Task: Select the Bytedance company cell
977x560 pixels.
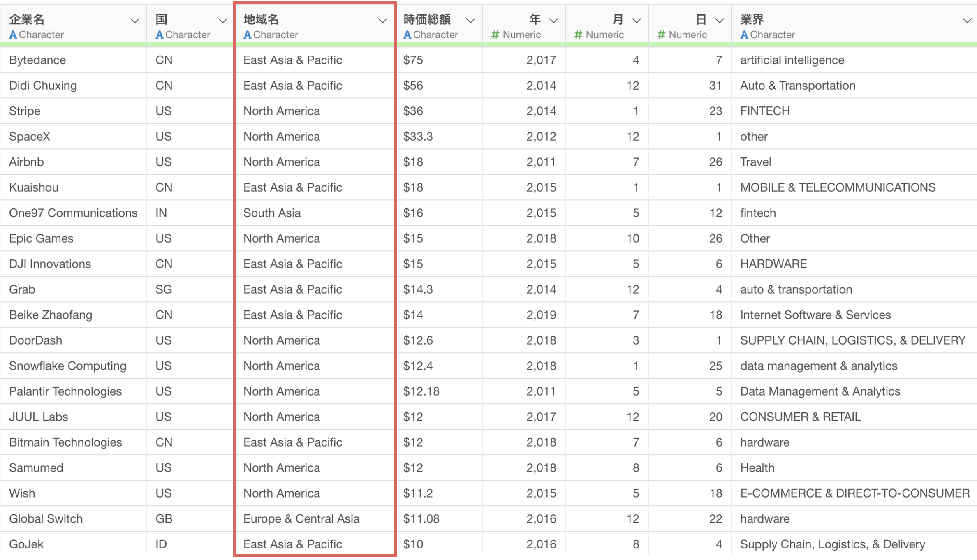Action: [x=37, y=60]
